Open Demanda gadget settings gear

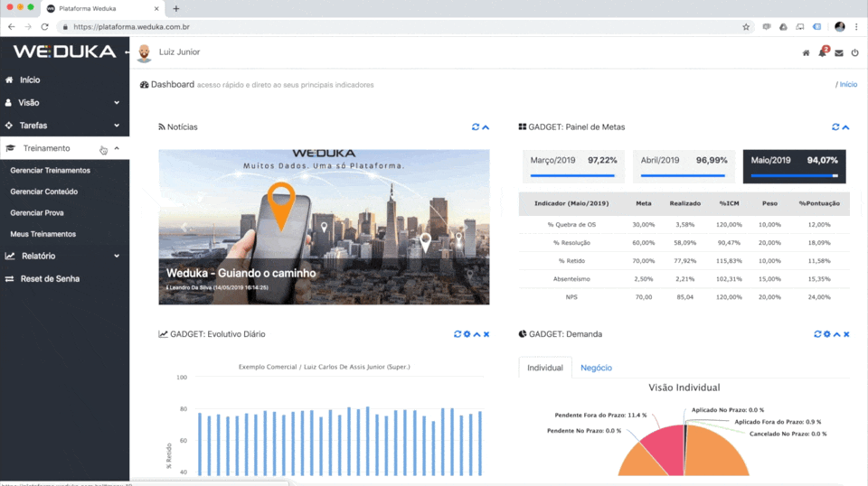coord(827,334)
